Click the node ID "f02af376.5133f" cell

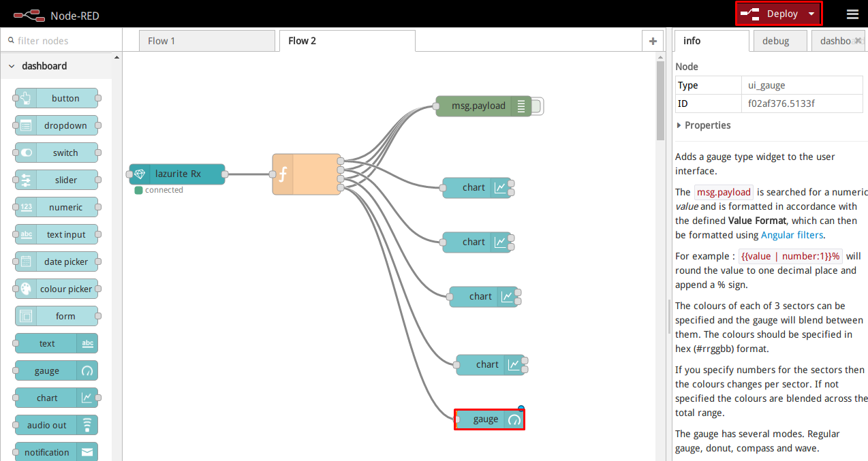[801, 104]
